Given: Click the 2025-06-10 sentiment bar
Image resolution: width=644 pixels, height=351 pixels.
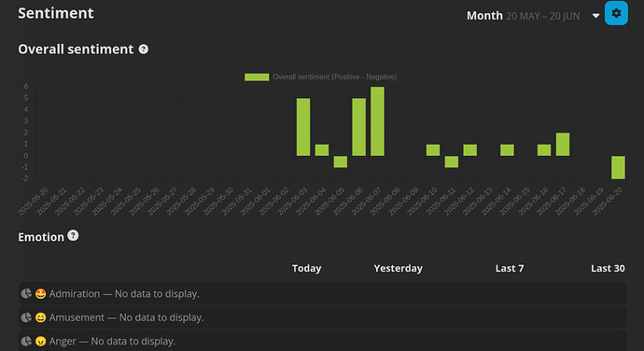Looking at the screenshot, I should coord(433,150).
